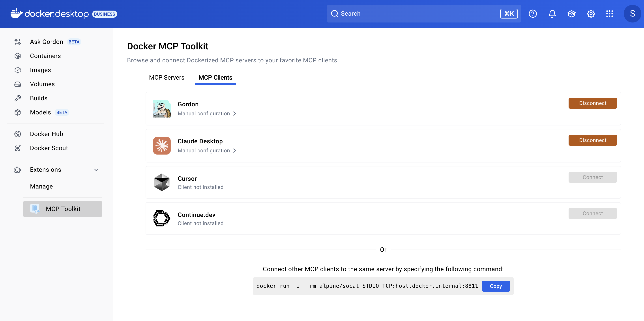Expand Gordon's Manual configuration chevron

coord(234,114)
